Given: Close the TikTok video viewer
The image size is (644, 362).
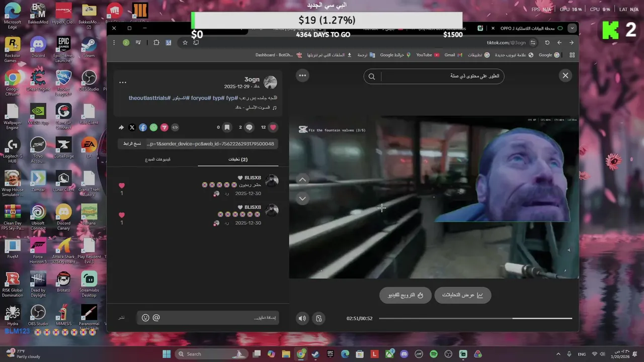Looking at the screenshot, I should [x=566, y=75].
